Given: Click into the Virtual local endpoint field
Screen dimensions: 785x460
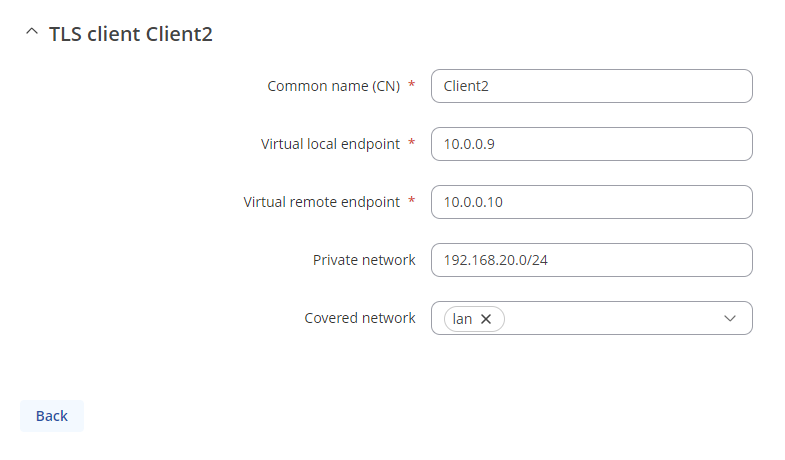Looking at the screenshot, I should point(591,144).
